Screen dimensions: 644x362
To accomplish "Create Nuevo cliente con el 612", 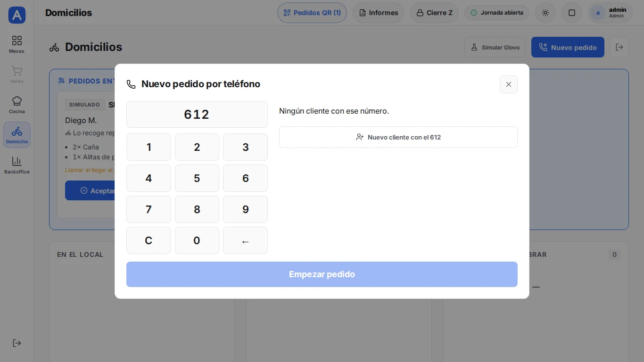I will click(398, 137).
